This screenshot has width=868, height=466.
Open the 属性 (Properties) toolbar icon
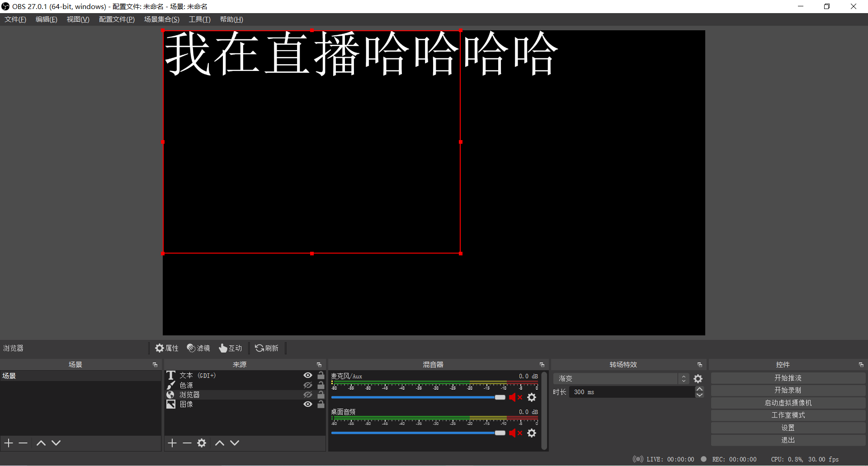[x=166, y=348]
